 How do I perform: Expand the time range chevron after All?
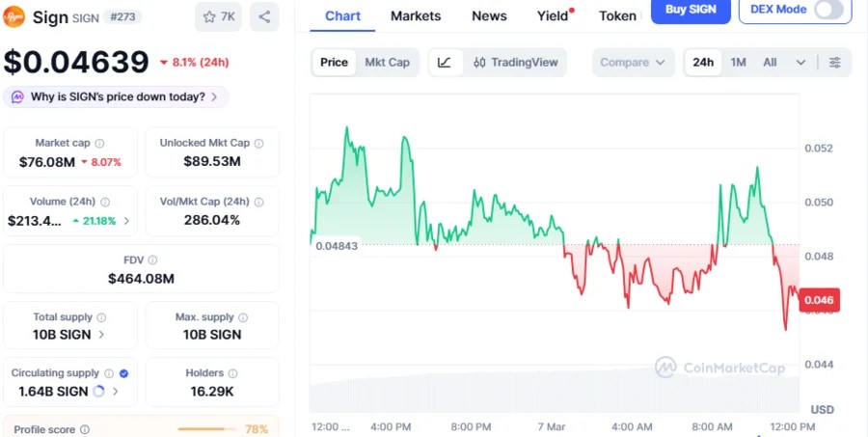pyautogui.click(x=800, y=63)
